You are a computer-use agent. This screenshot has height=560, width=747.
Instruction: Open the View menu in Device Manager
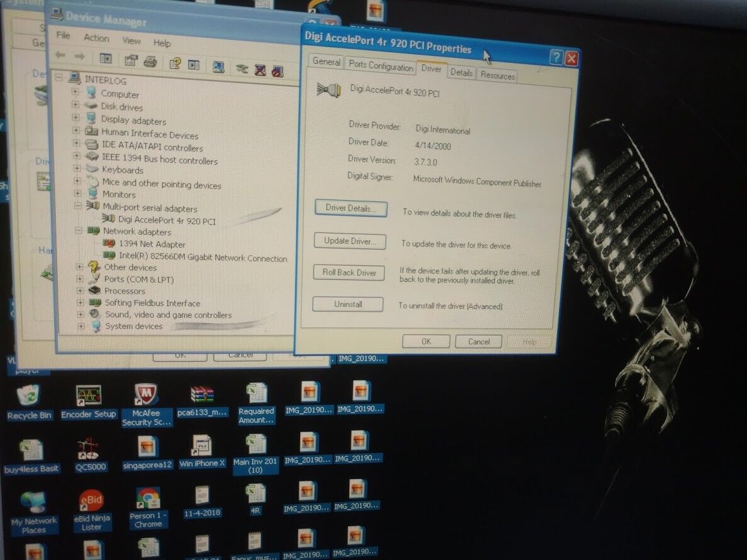pos(132,40)
